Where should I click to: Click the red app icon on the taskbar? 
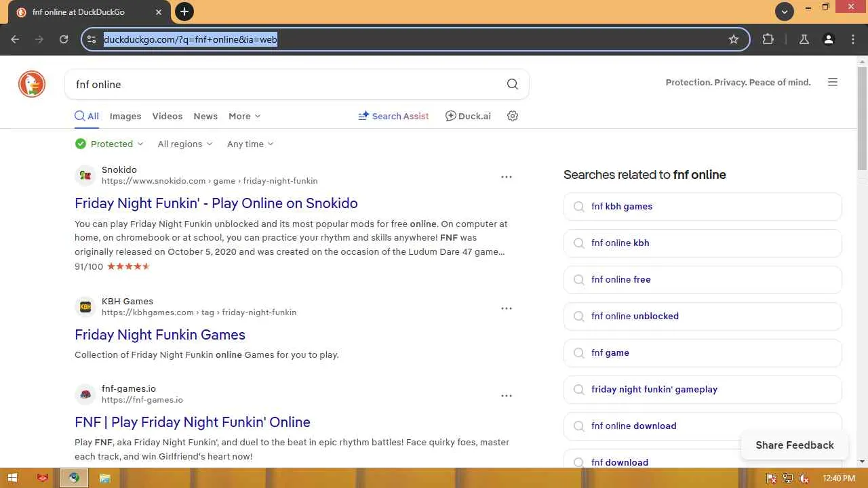[43, 478]
